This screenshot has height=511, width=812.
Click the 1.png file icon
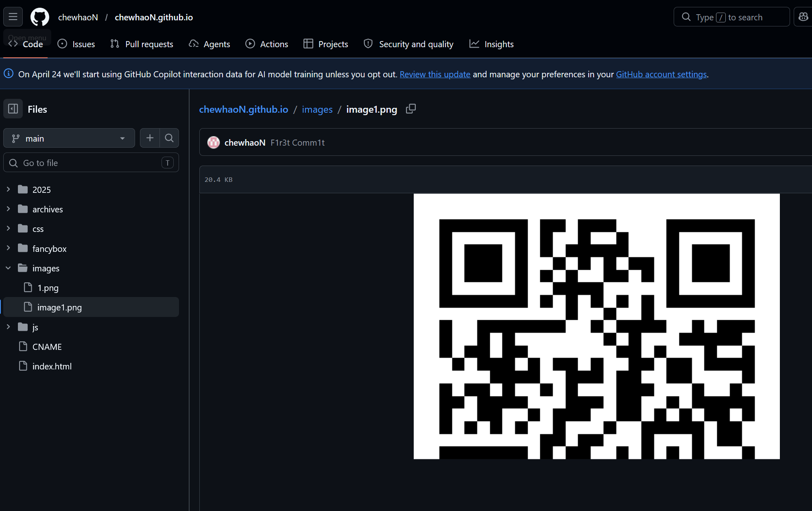click(x=28, y=288)
